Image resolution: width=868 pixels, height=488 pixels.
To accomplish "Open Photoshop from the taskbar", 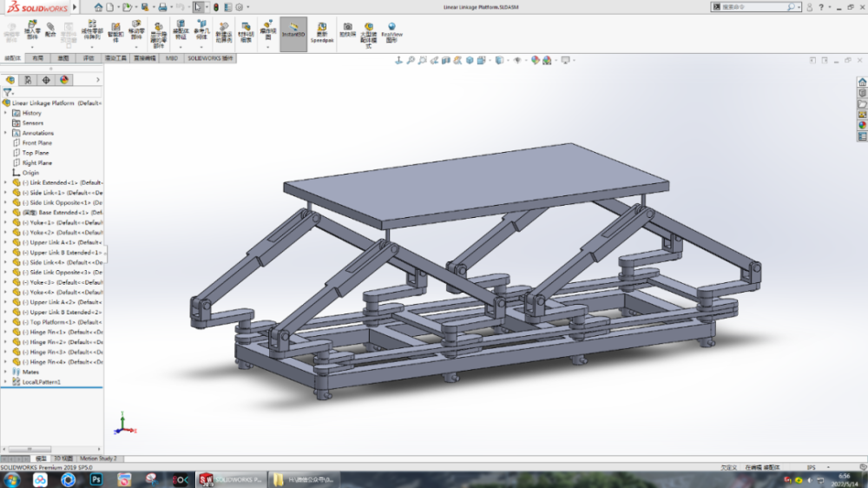I will click(x=95, y=479).
